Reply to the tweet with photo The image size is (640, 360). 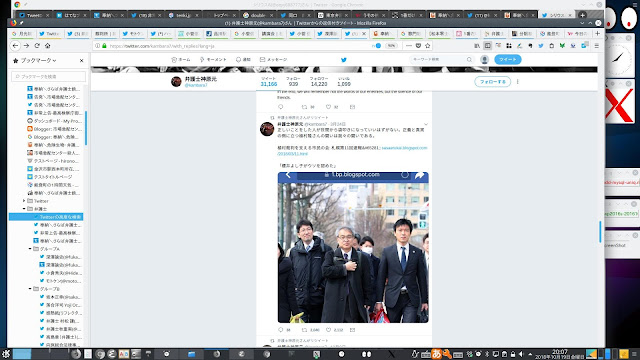coord(280,330)
